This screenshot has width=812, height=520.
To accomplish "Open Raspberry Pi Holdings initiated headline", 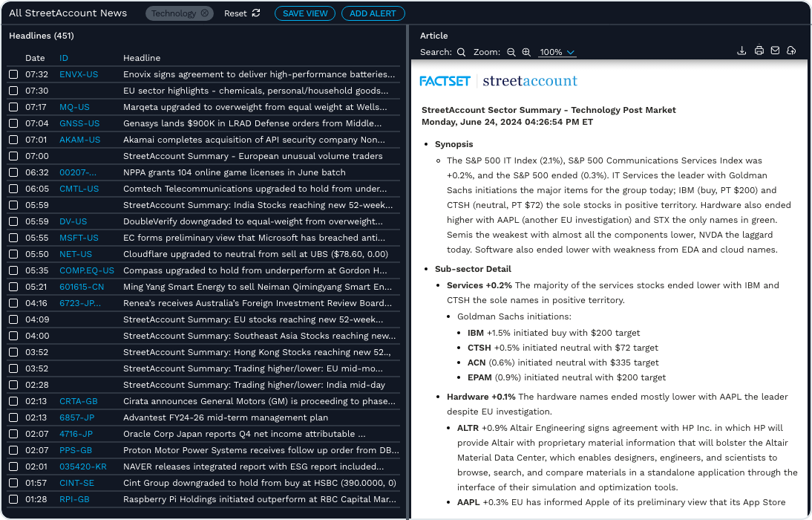I will point(260,499).
